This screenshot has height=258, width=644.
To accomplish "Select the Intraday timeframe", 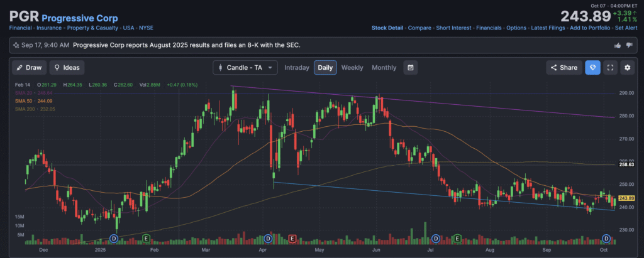I will coord(298,68).
